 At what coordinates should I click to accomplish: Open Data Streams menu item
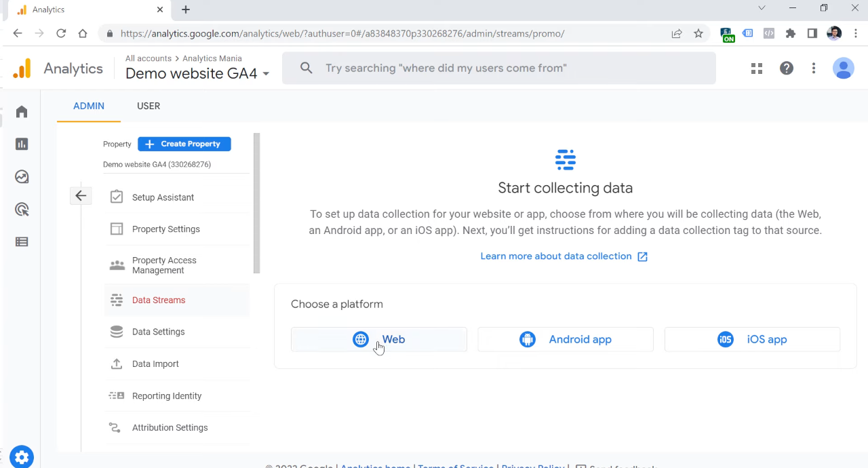point(177,300)
